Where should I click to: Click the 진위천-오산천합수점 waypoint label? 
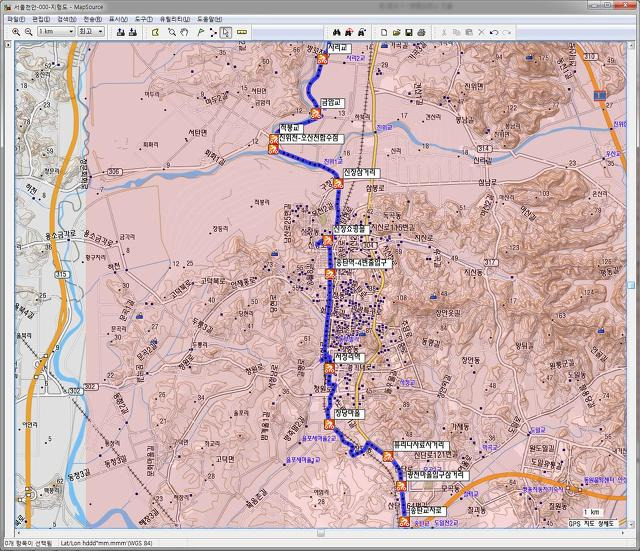[310, 139]
